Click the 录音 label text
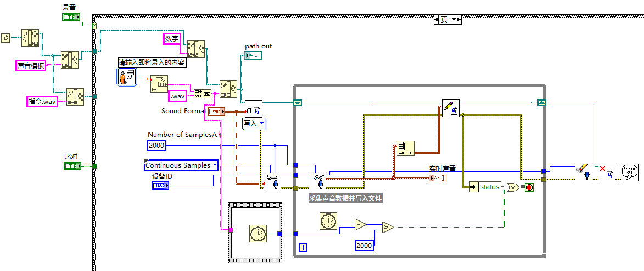 69,7
